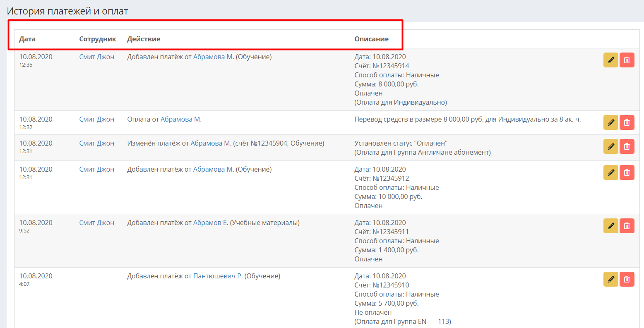
Task: Delete the 12:32 payment transfer record
Action: [627, 122]
